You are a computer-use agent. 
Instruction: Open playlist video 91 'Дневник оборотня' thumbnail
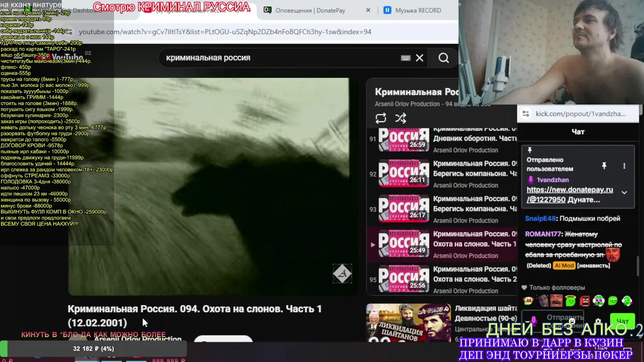click(x=404, y=139)
